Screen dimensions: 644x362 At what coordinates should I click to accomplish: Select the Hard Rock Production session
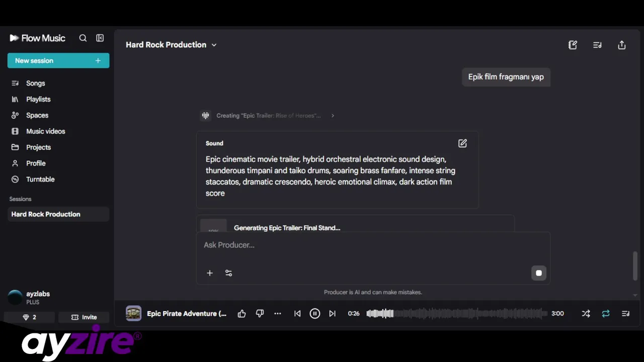[x=58, y=214]
